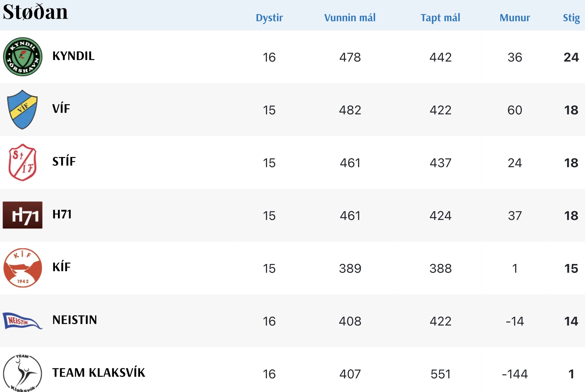Click the Kyndil Tórshavn club logo
This screenshot has width=585, height=392.
click(x=23, y=57)
